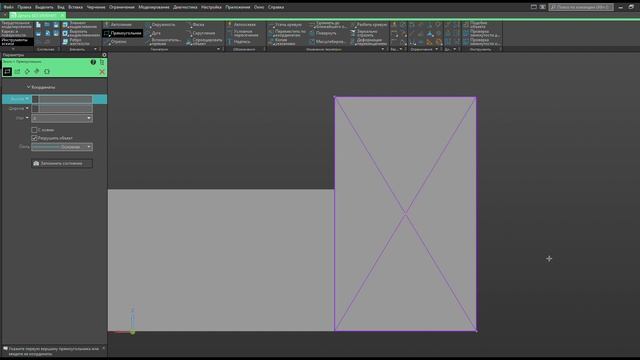Choose the second rectangle mode icon in green bar

(17, 71)
